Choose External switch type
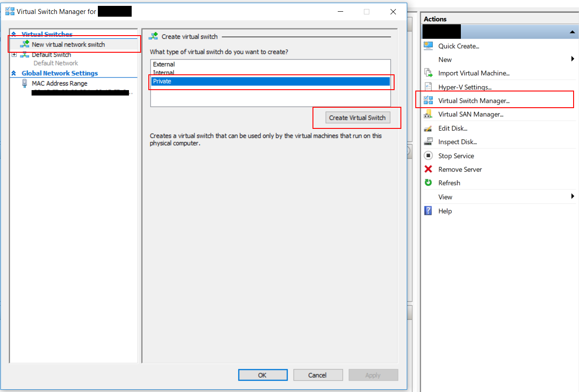Screen dimensions: 579x392 click(270, 64)
